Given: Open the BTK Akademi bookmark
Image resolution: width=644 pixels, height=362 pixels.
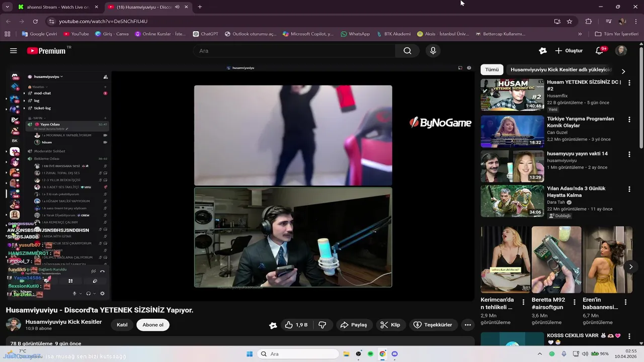Looking at the screenshot, I should click(393, 34).
